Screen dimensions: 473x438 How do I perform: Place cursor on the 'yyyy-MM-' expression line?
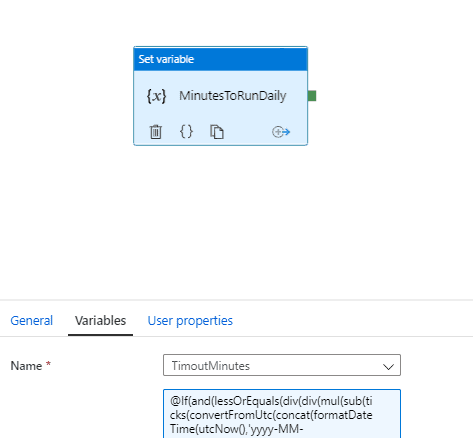[x=236, y=429]
